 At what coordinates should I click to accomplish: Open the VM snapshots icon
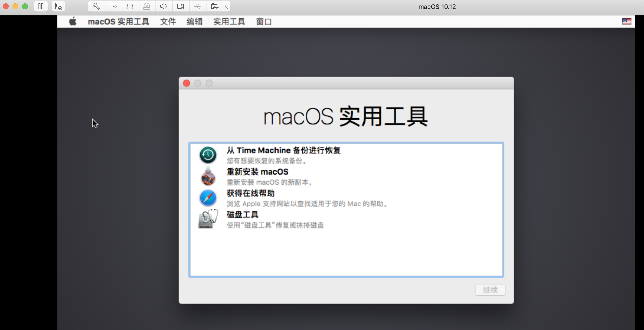tap(58, 6)
